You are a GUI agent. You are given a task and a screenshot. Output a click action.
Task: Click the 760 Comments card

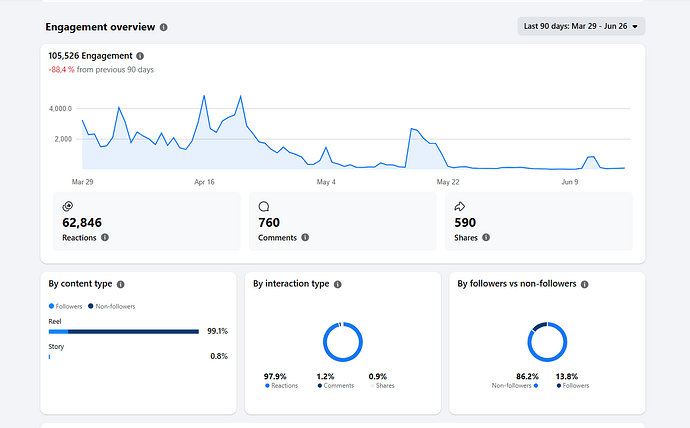pyautogui.click(x=343, y=221)
